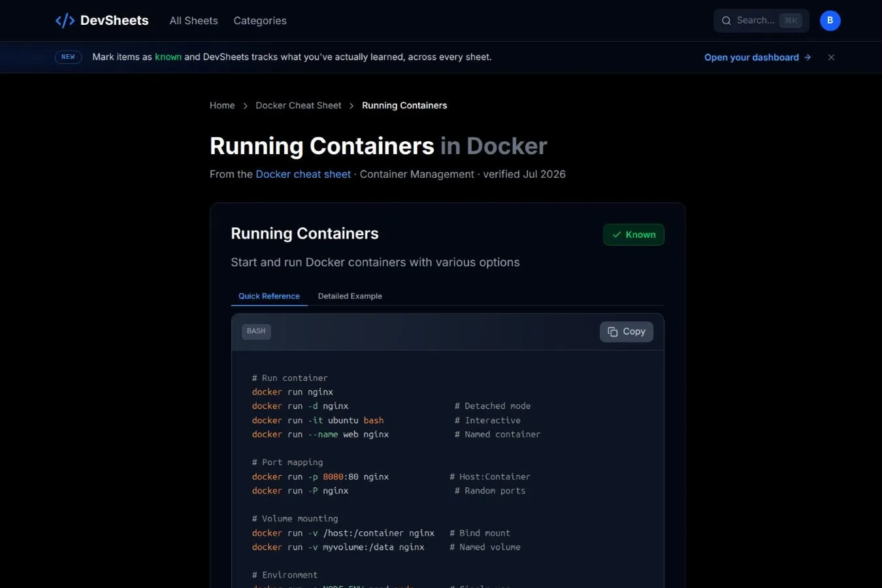Click the Search input field
This screenshot has height=588, width=882.
[x=761, y=21]
